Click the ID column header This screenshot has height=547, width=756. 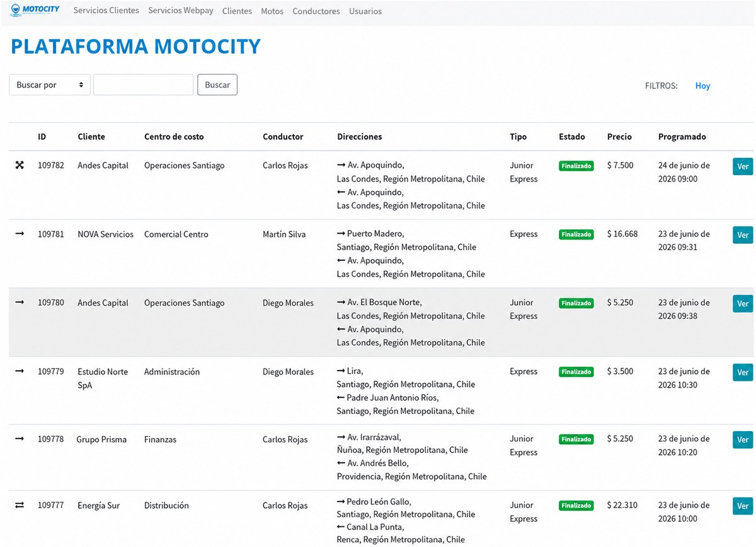tap(42, 136)
